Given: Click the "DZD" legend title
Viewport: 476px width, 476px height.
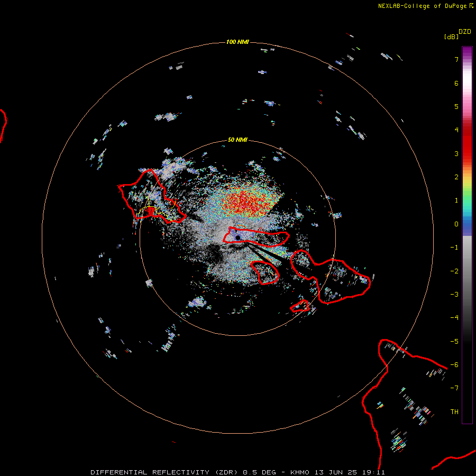Looking at the screenshot, I should point(465,32).
